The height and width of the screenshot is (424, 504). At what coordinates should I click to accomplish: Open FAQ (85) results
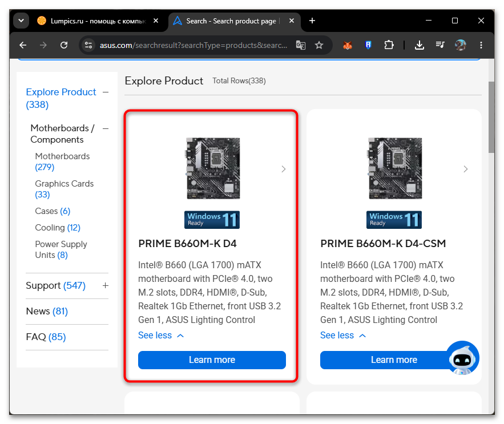[x=46, y=337]
